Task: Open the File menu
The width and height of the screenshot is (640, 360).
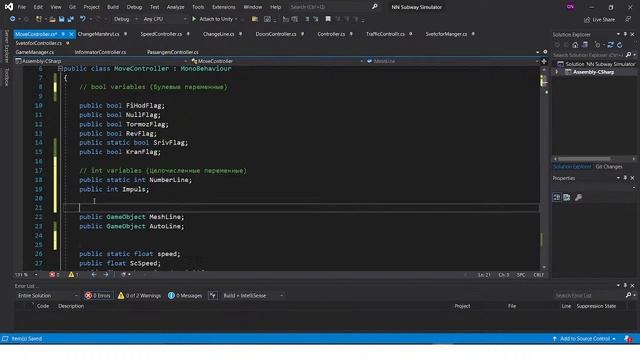Action: [22, 7]
